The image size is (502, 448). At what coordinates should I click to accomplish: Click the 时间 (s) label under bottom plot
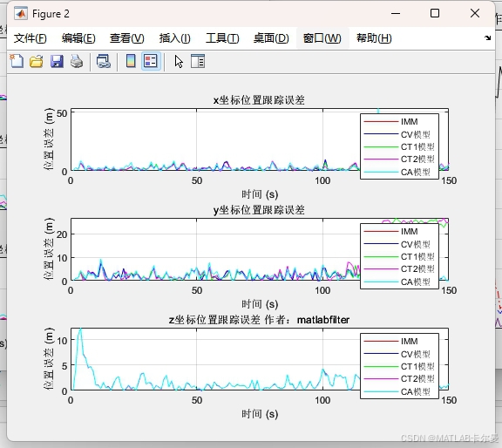(260, 414)
